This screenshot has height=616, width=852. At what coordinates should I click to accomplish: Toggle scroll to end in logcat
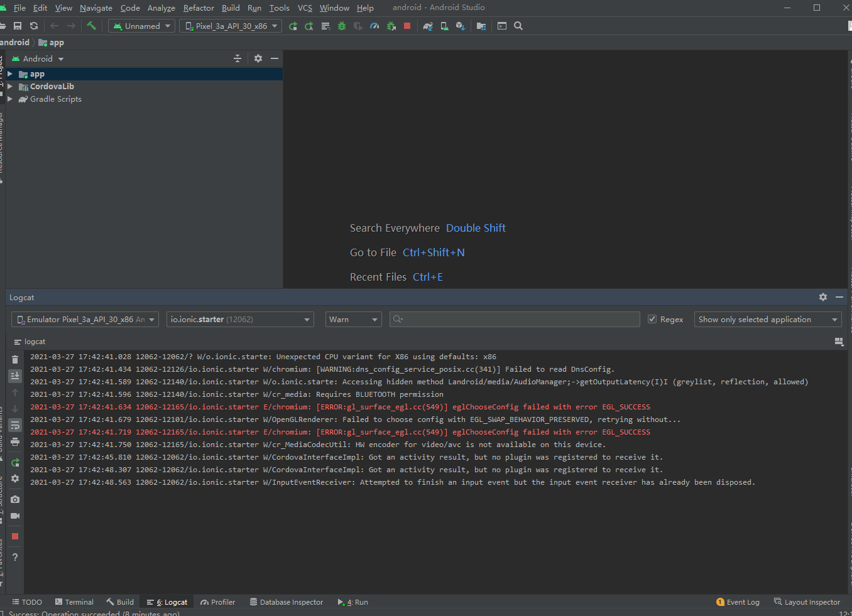click(x=14, y=376)
